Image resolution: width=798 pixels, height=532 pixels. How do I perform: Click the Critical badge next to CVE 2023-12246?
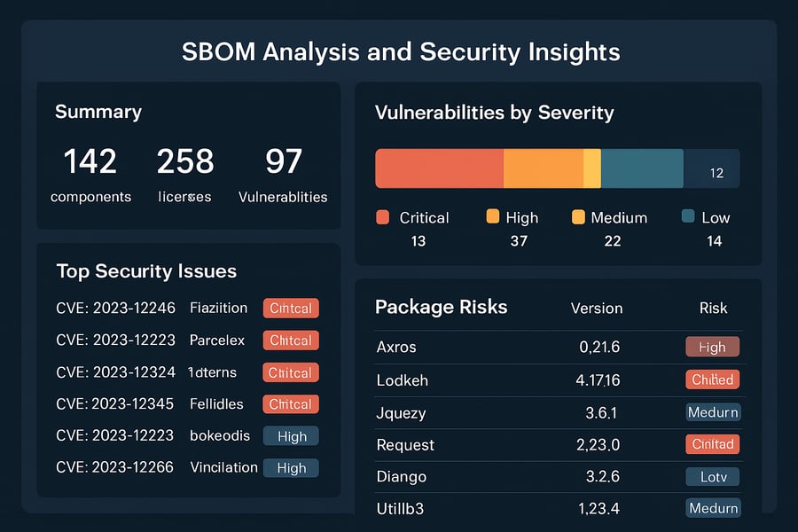click(x=291, y=308)
